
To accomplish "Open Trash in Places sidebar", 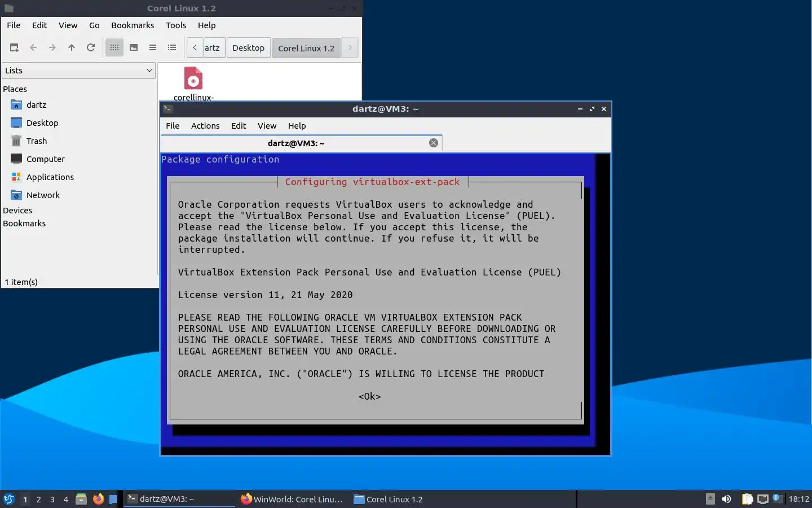I will click(37, 141).
